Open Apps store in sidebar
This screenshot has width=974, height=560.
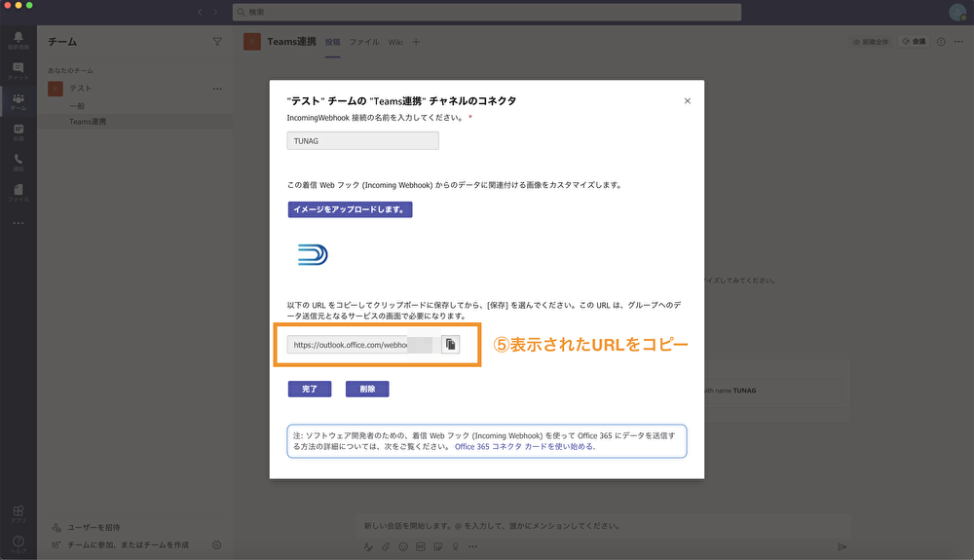[18, 513]
